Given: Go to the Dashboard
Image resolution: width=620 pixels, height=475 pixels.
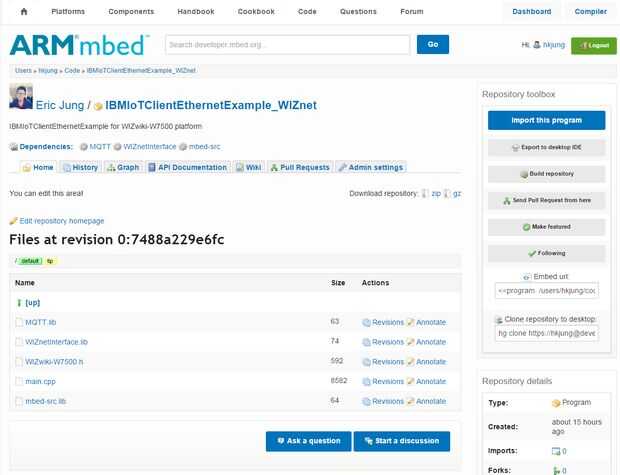Looking at the screenshot, I should tap(532, 11).
